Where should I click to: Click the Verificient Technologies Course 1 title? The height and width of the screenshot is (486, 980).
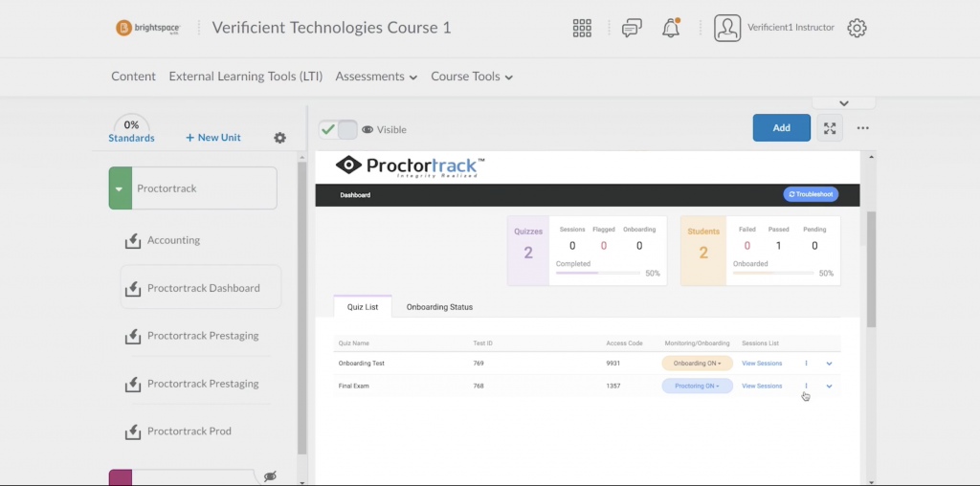[x=331, y=28]
